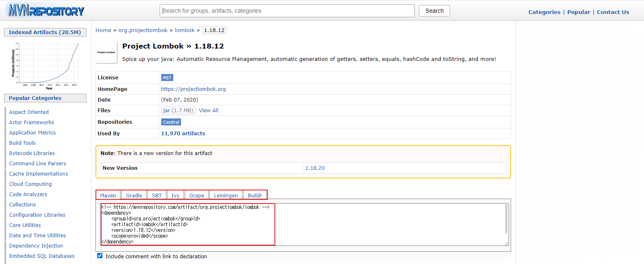Open the Central repository tag
Image resolution: width=644 pixels, height=264 pixels.
(171, 122)
